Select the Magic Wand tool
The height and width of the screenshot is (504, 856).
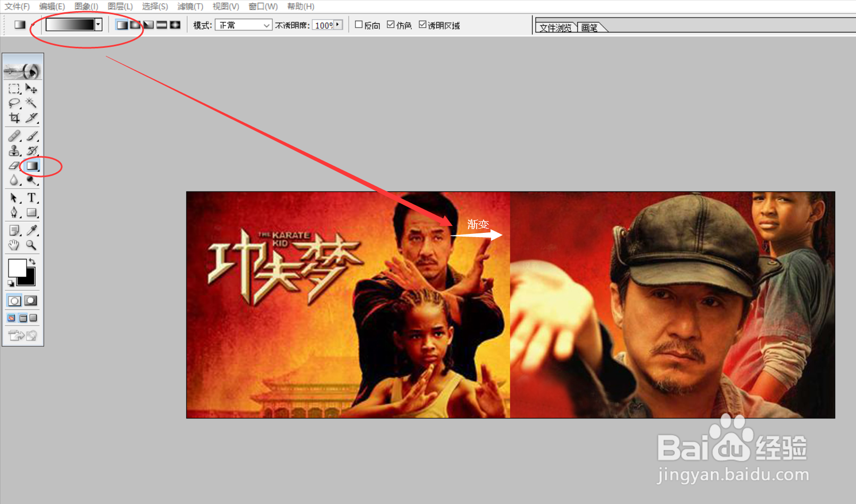pyautogui.click(x=31, y=103)
